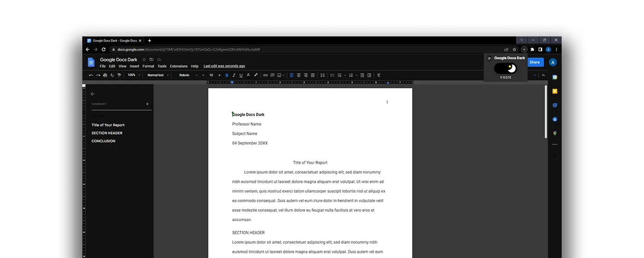Open Google Keep side panel icon
This screenshot has height=258, width=644.
pos(555,91)
